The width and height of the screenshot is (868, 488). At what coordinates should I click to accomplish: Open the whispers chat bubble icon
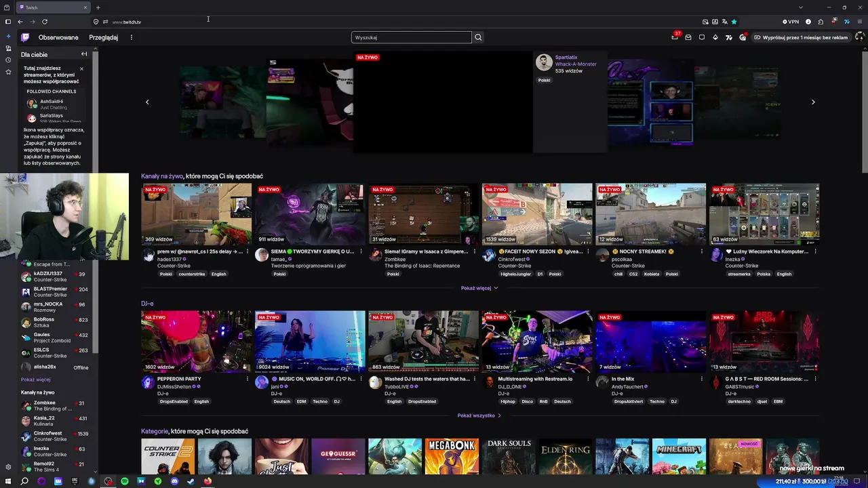pos(702,37)
